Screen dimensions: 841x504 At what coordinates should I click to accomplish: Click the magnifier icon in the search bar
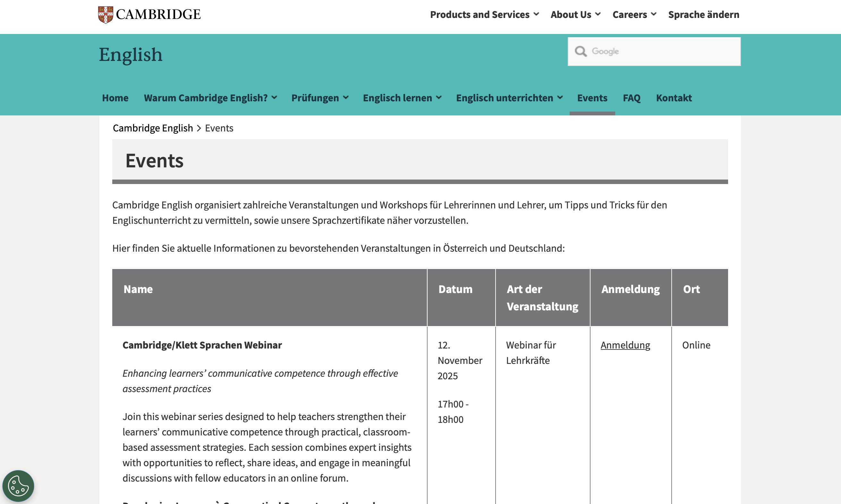pos(581,51)
